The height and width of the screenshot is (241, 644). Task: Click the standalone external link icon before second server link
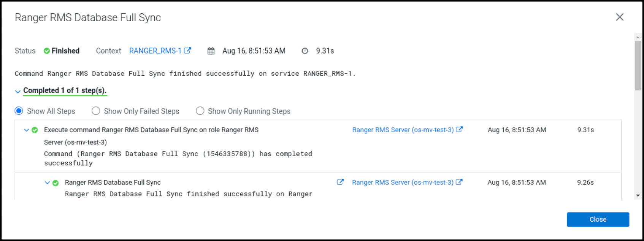click(x=340, y=182)
